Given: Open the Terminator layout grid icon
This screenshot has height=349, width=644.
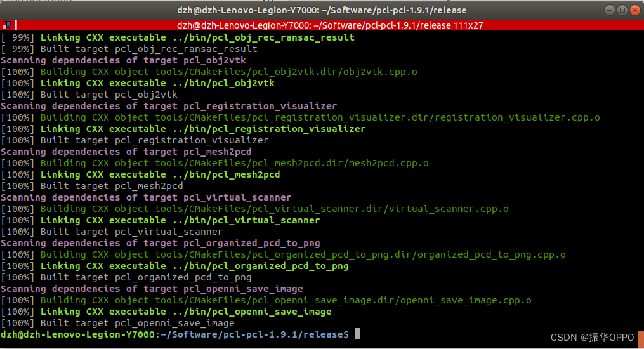Looking at the screenshot, I should [x=6, y=25].
